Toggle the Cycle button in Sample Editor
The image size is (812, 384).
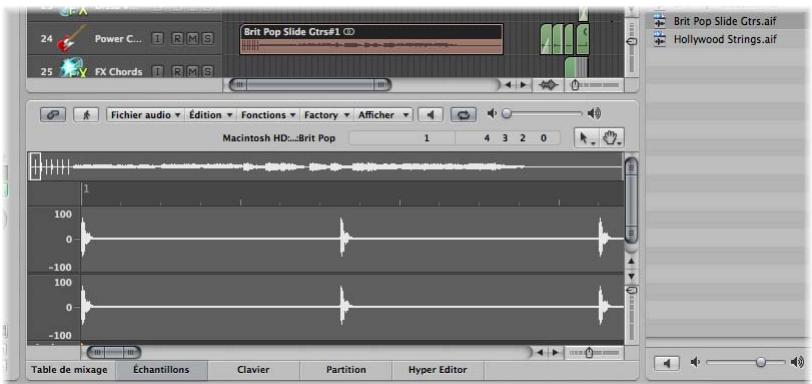pos(463,115)
